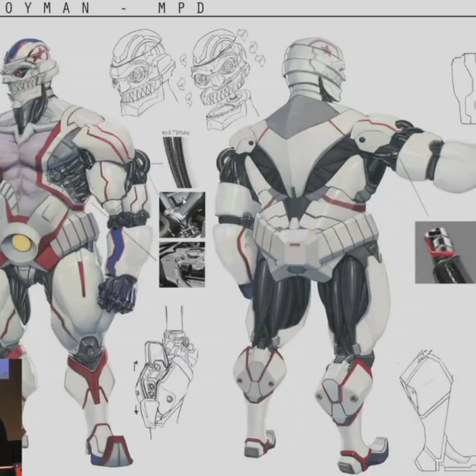The width and height of the screenshot is (476, 476).
Task: Open the upper mechanical reference photo
Action: [182, 215]
